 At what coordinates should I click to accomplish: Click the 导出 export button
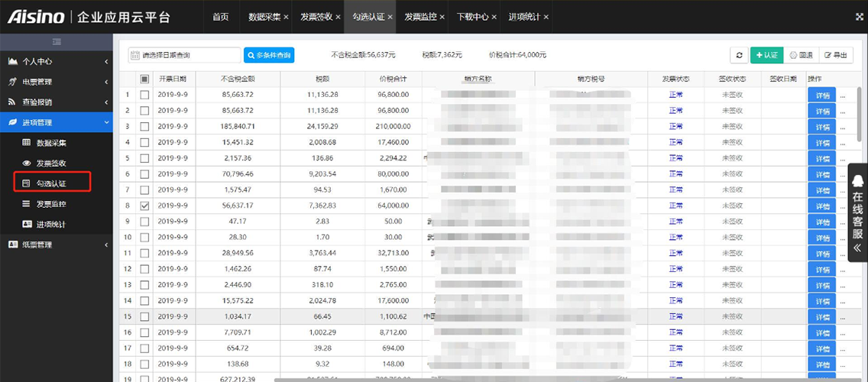point(836,55)
